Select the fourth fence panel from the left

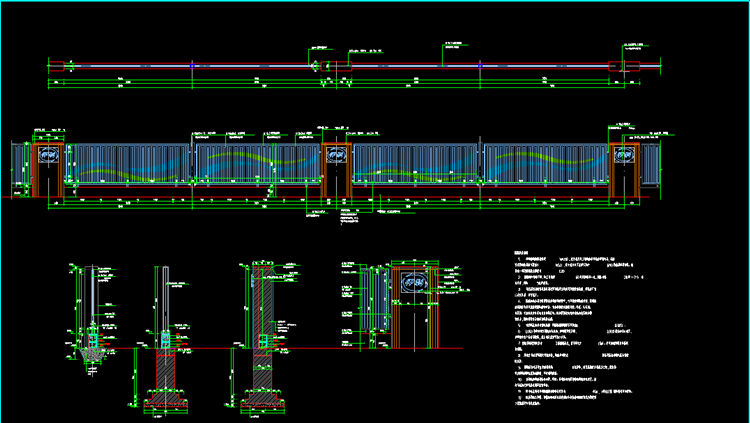coord(546,163)
